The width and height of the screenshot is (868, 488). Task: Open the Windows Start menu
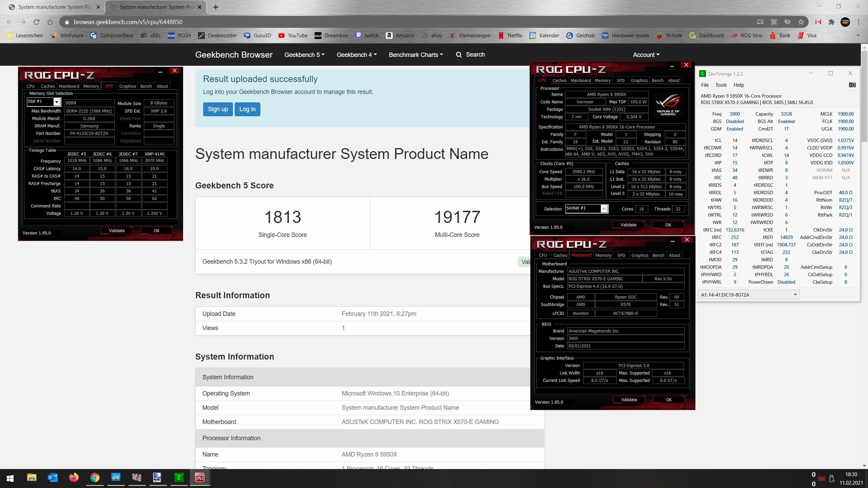point(10,478)
